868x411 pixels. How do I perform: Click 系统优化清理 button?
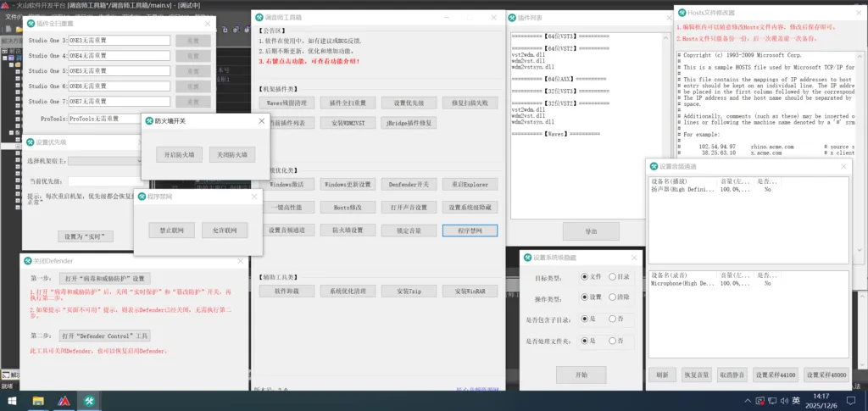click(x=348, y=291)
